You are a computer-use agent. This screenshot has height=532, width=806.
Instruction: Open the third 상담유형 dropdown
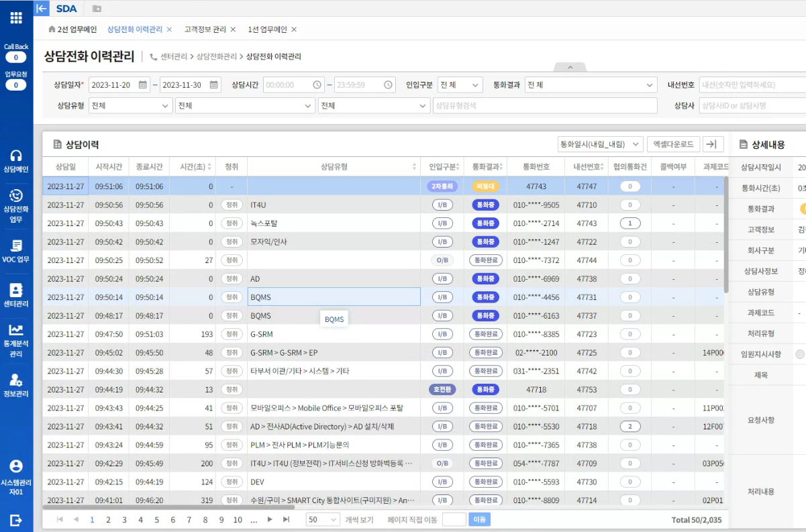click(374, 105)
